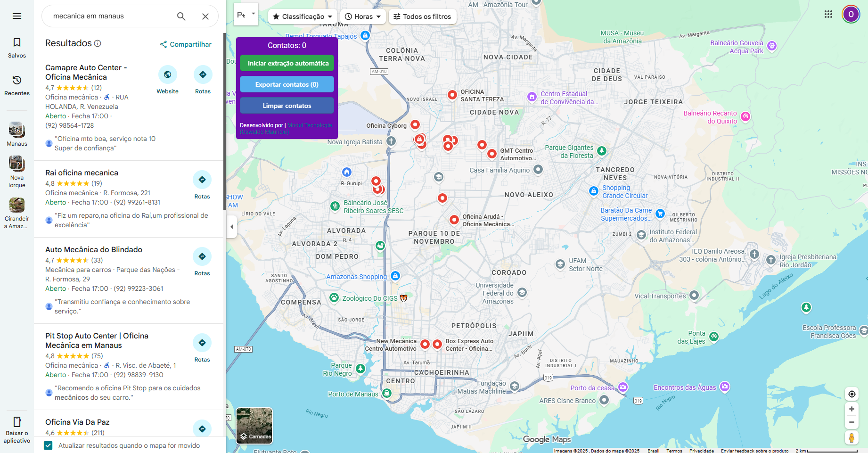Activate Street View pegman
Viewport: 868px width, 453px height.
point(852,438)
